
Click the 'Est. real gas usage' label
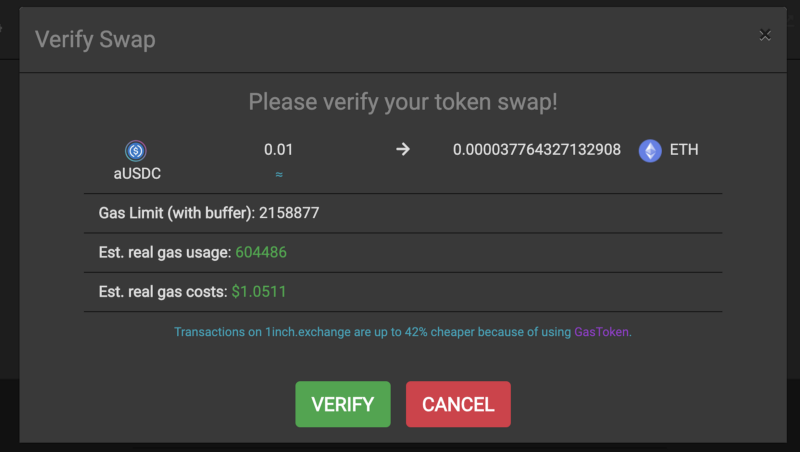point(164,253)
